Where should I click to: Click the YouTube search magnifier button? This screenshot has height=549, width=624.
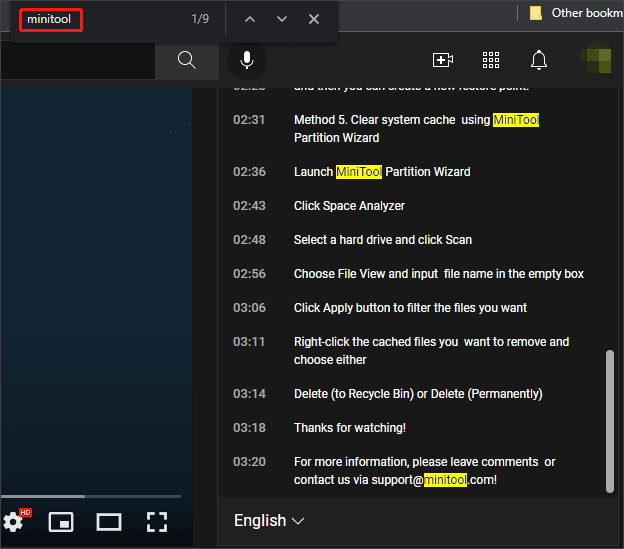(x=187, y=60)
